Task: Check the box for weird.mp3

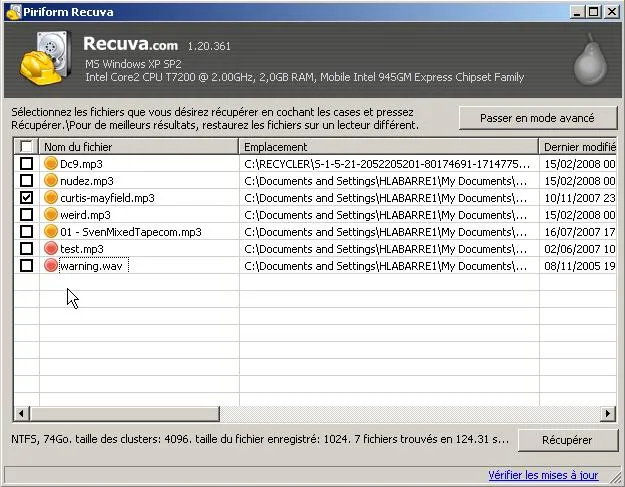Action: click(x=26, y=215)
